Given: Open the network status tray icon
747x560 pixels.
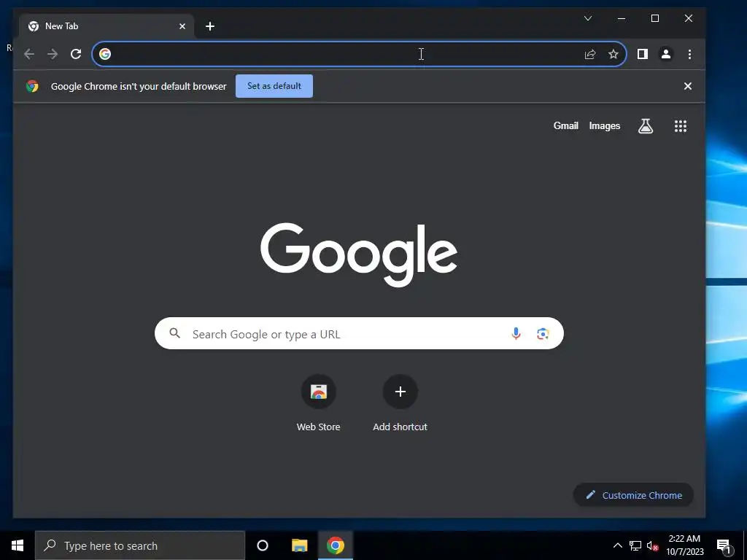Looking at the screenshot, I should pyautogui.click(x=635, y=545).
